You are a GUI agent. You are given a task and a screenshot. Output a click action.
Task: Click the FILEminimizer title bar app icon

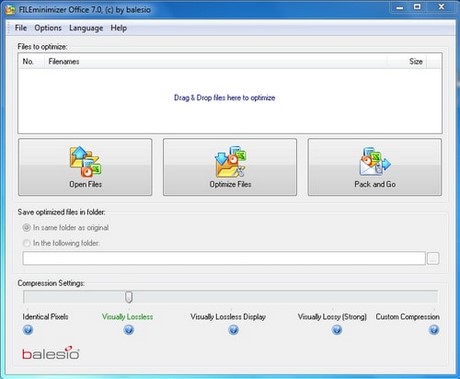(x=11, y=10)
